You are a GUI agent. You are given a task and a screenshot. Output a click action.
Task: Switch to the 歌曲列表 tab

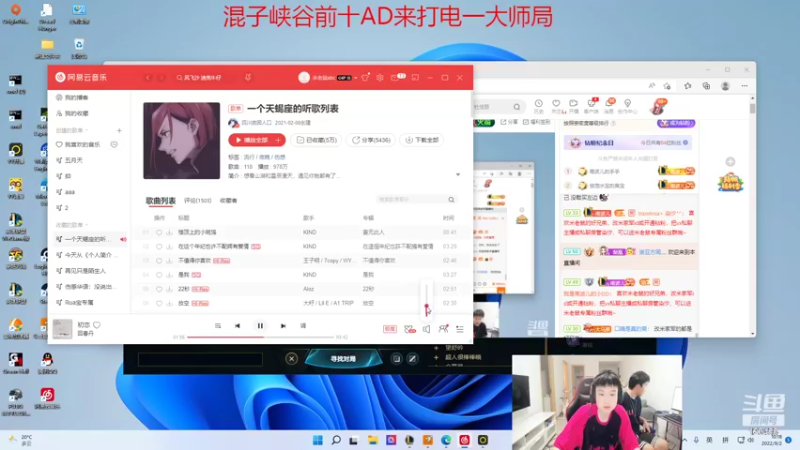click(x=161, y=201)
